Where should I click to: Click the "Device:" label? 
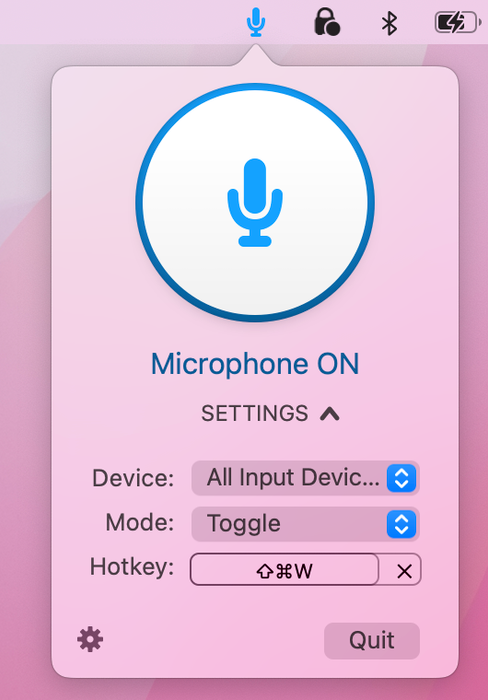tap(133, 478)
